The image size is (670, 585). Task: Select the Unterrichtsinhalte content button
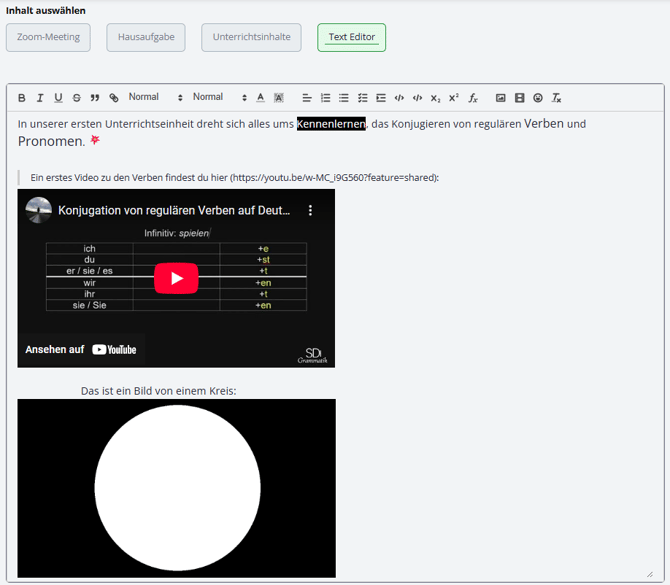pos(252,37)
